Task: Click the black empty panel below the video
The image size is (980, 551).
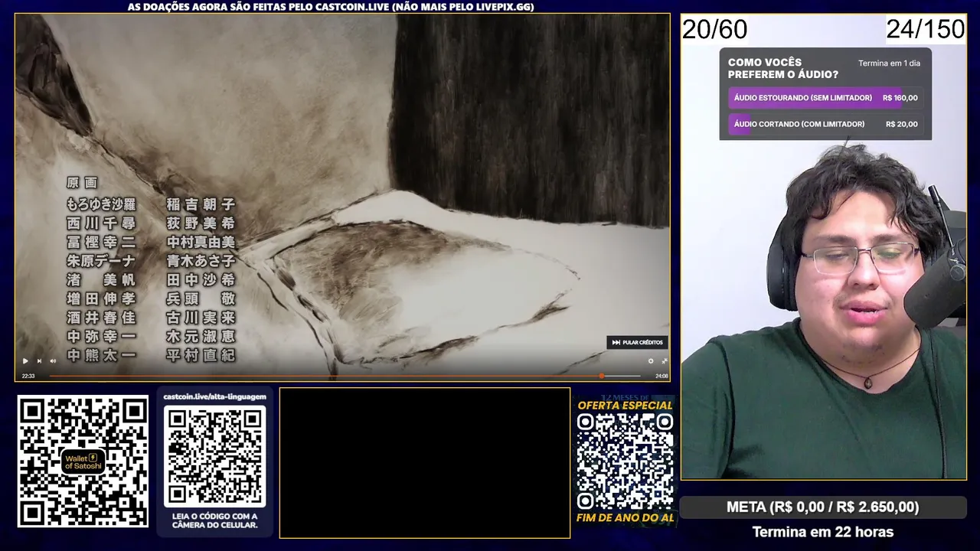Action: [x=425, y=463]
